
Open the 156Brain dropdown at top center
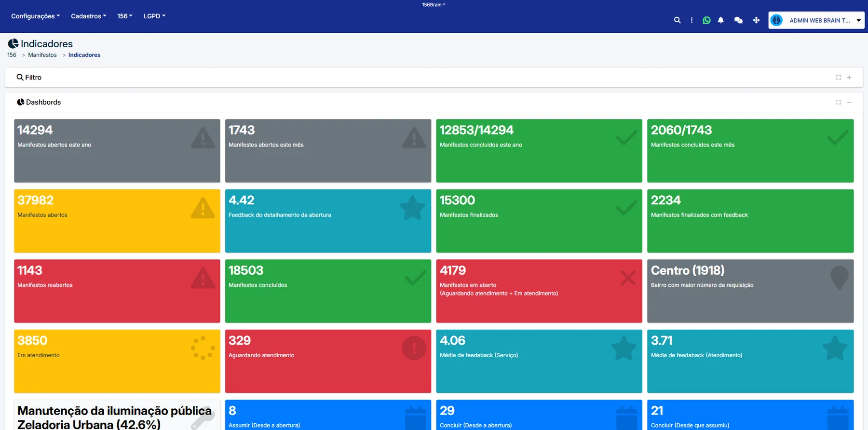(434, 5)
